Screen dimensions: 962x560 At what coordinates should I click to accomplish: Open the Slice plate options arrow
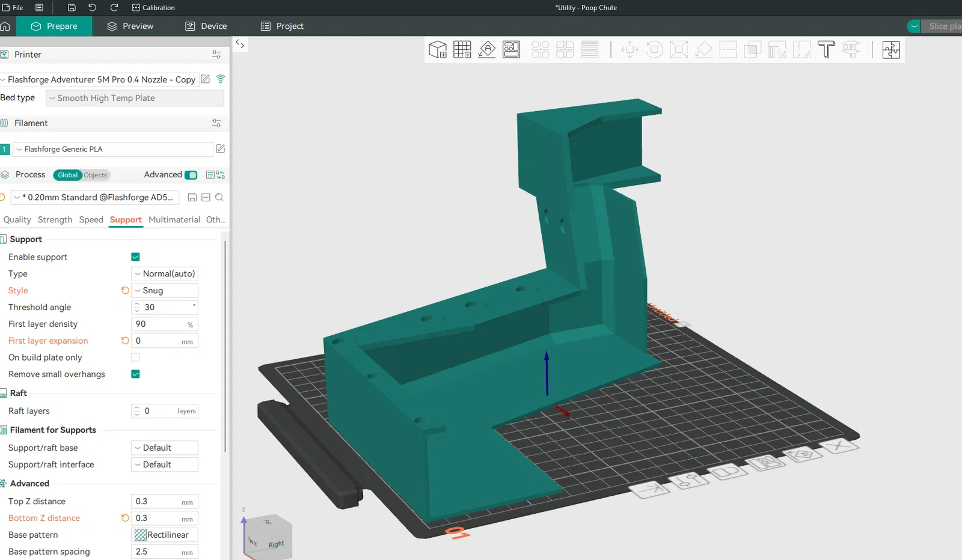914,26
